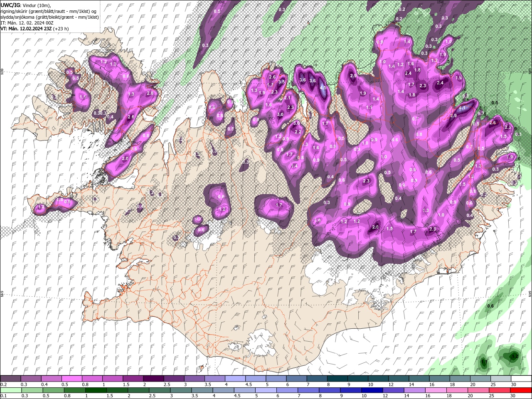The height and width of the screenshot is (399, 532).
Task: Click the bright red rain legend swatch labeled 30
Action: [x=520, y=390]
